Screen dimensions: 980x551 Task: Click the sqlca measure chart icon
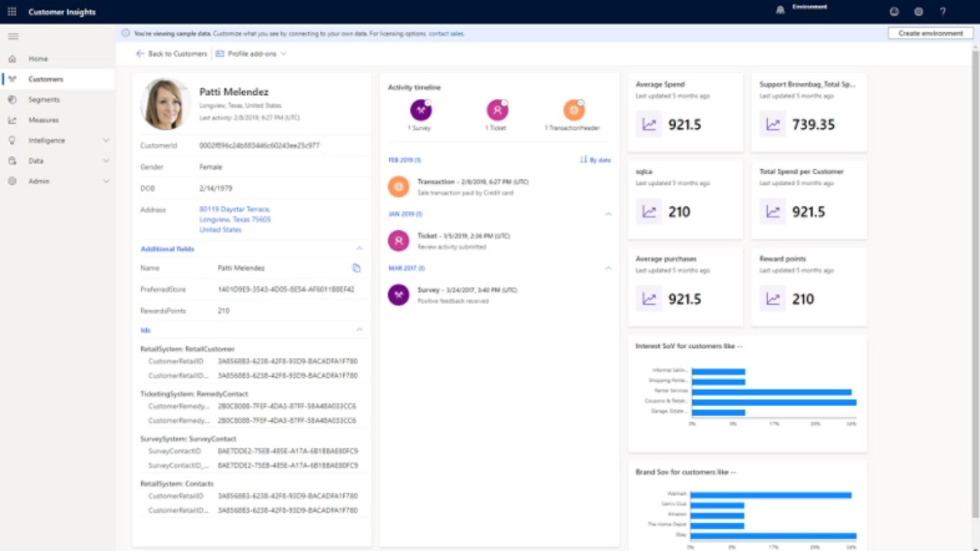click(x=649, y=212)
